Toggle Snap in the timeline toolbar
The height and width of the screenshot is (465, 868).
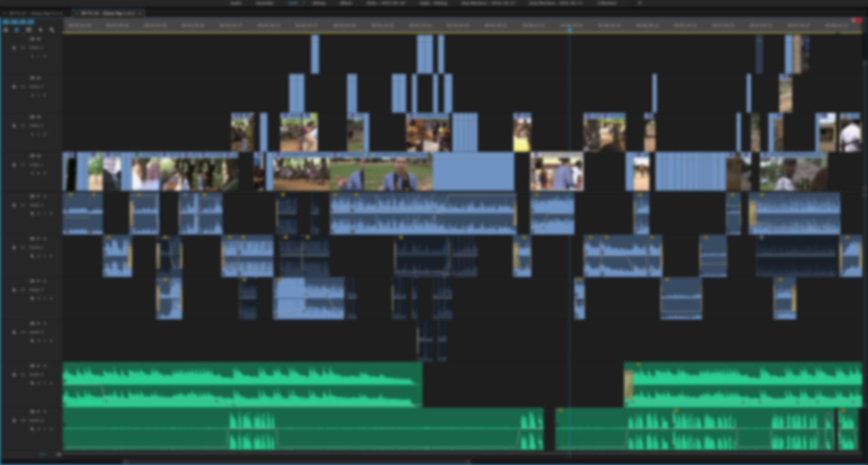(17, 30)
